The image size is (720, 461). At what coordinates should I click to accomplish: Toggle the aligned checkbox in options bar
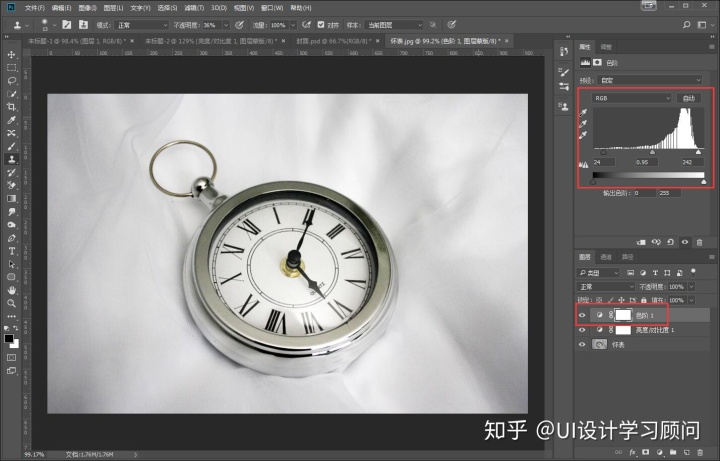(x=321, y=25)
